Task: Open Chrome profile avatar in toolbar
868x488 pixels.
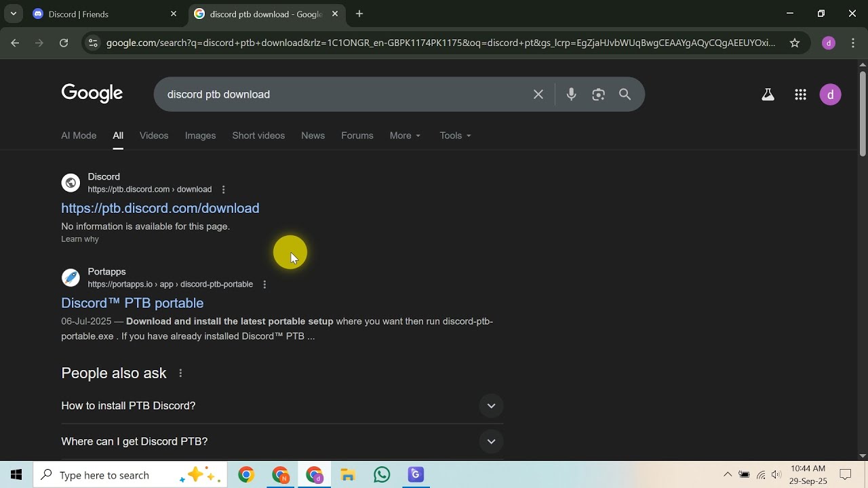Action: pyautogui.click(x=828, y=43)
